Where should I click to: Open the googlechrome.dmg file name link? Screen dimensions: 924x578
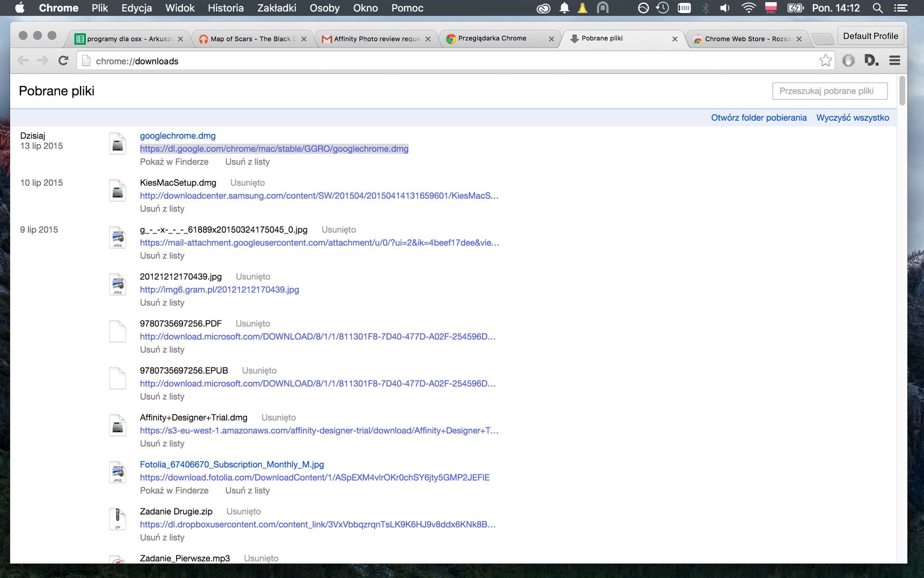(178, 135)
